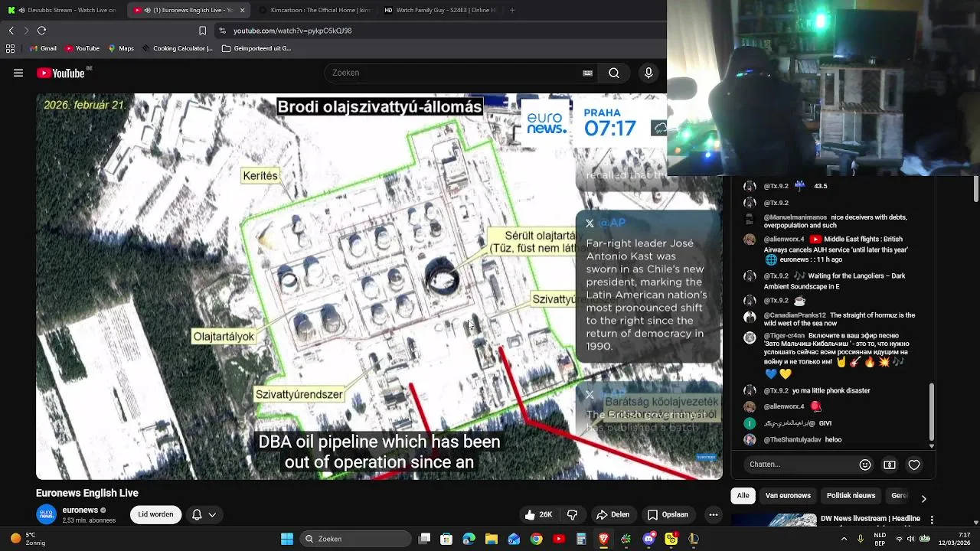The height and width of the screenshot is (551, 980).
Task: Open Task View in taskbar
Action: click(425, 539)
